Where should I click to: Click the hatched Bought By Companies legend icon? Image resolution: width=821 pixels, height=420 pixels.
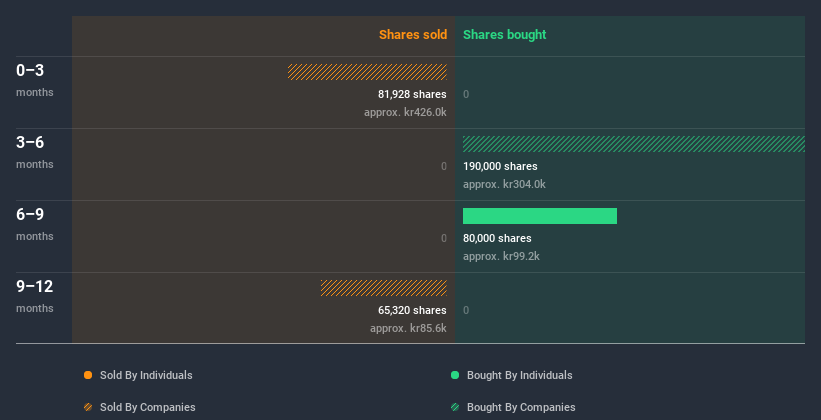[x=455, y=407]
